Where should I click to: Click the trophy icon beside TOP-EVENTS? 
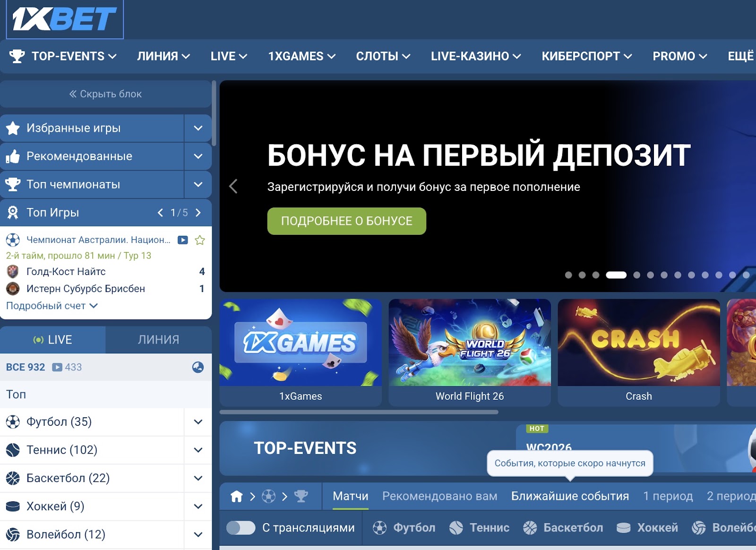click(17, 56)
